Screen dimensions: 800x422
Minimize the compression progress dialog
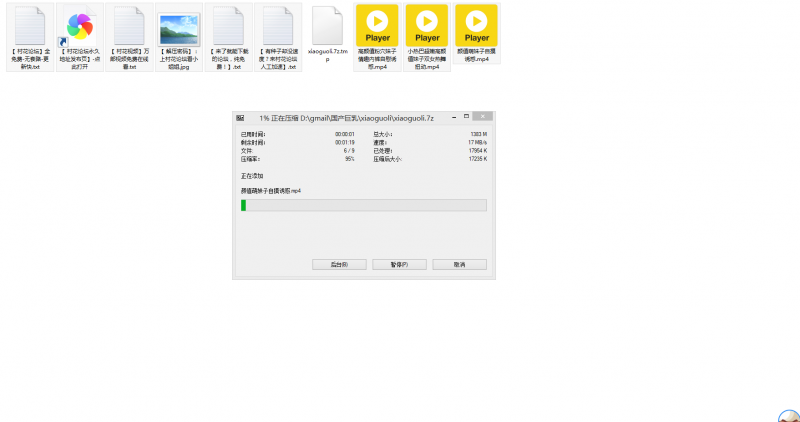[451, 117]
